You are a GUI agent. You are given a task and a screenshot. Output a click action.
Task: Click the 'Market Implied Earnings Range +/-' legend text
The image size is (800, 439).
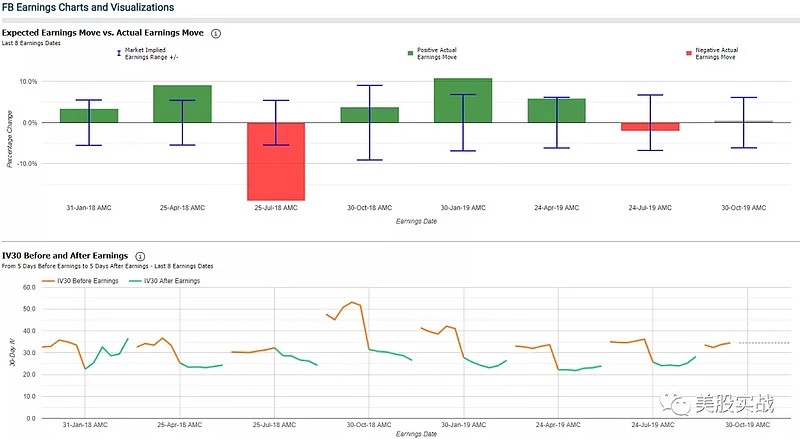152,54
